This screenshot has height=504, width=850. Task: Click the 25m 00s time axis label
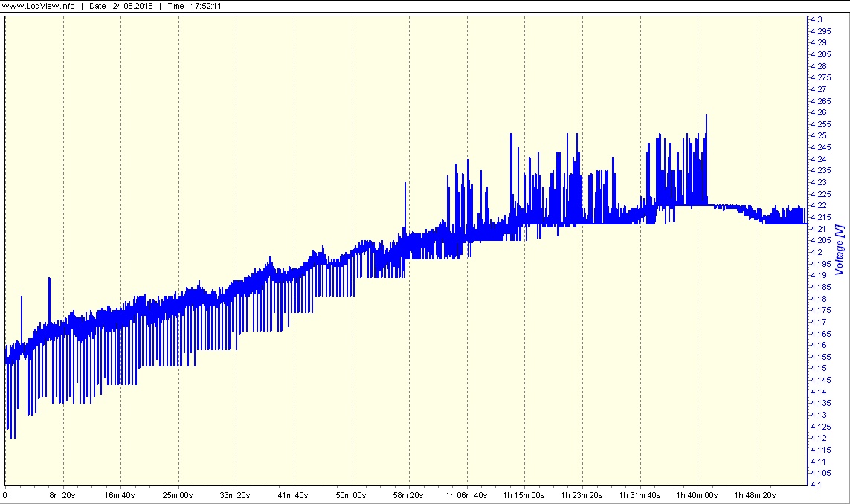coord(178,494)
